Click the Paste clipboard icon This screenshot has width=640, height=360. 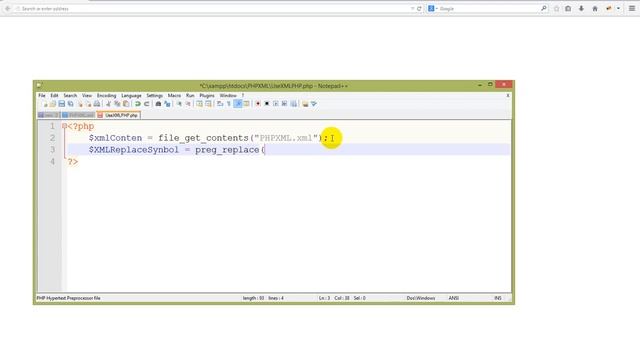pos(126,104)
